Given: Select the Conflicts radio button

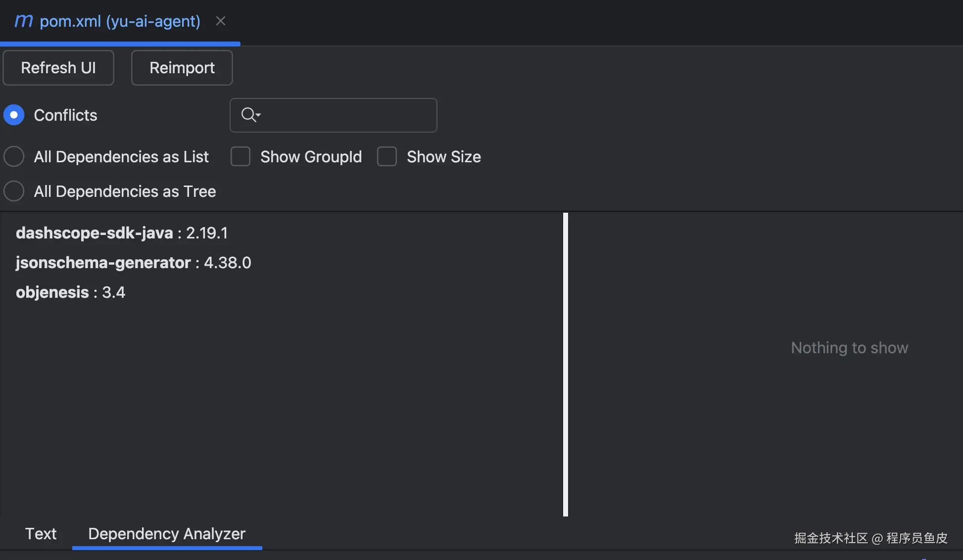Looking at the screenshot, I should click(14, 115).
